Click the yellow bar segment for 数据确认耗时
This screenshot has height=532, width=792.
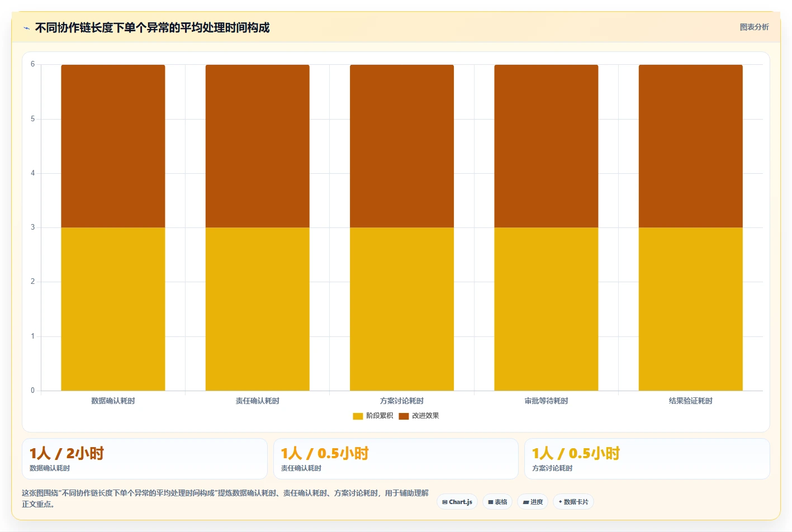(113, 309)
